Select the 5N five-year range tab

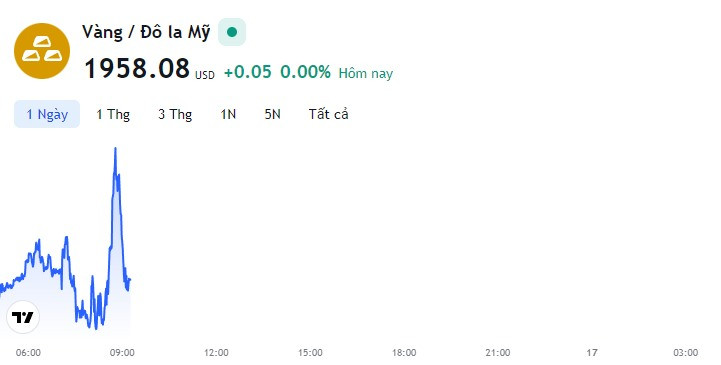coord(272,114)
